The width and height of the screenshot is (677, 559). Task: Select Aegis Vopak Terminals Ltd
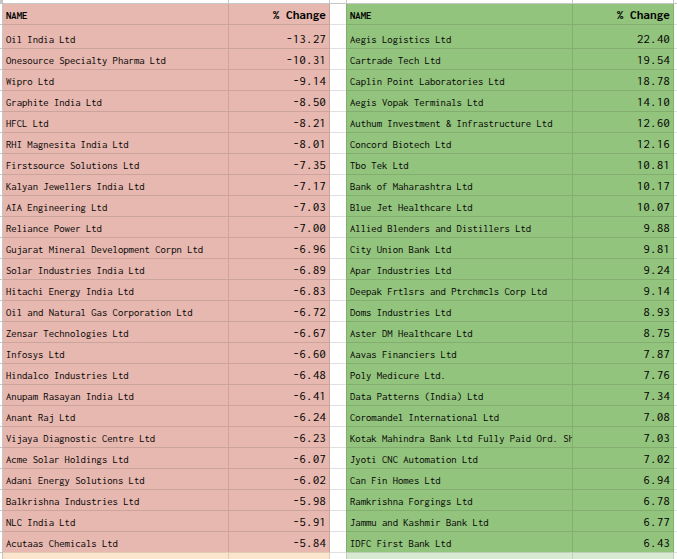pyautogui.click(x=459, y=103)
